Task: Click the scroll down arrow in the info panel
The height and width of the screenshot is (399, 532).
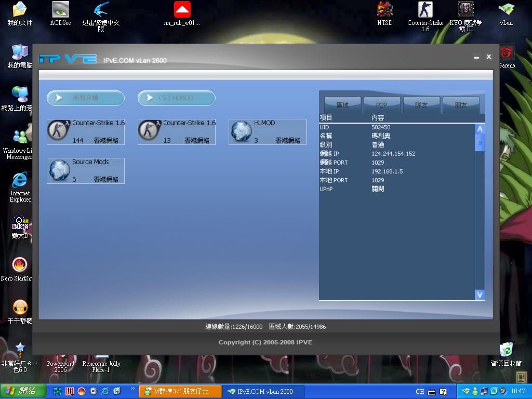Action: click(480, 295)
